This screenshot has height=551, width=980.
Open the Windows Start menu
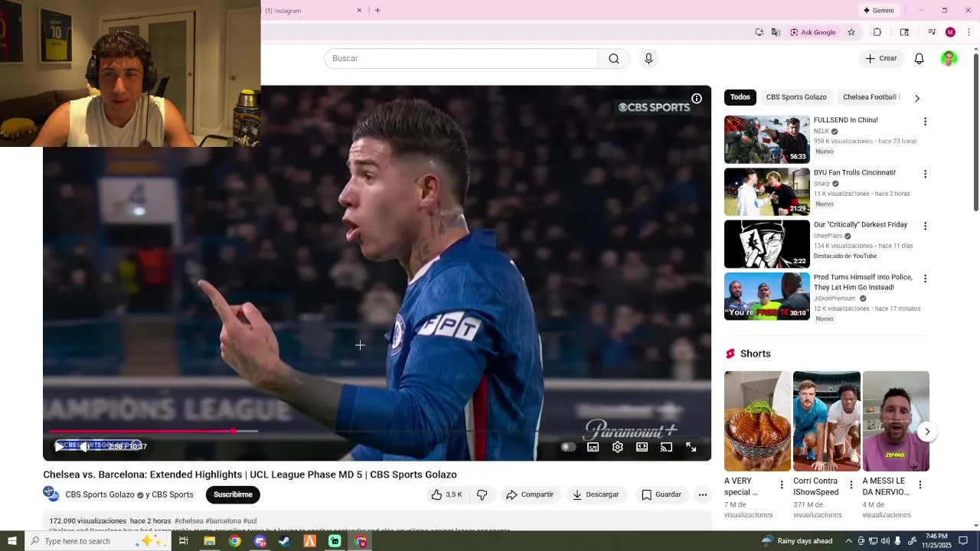(x=12, y=541)
